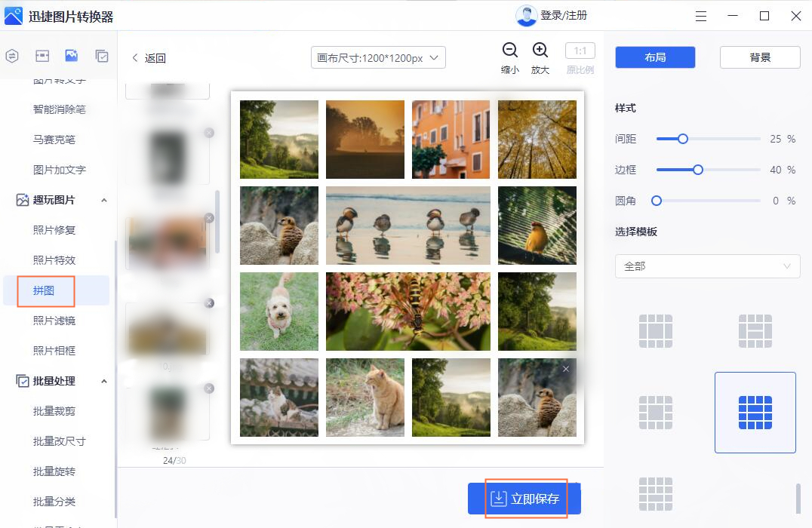Collapse the 趣玩图片 sidebar section

pos(103,200)
